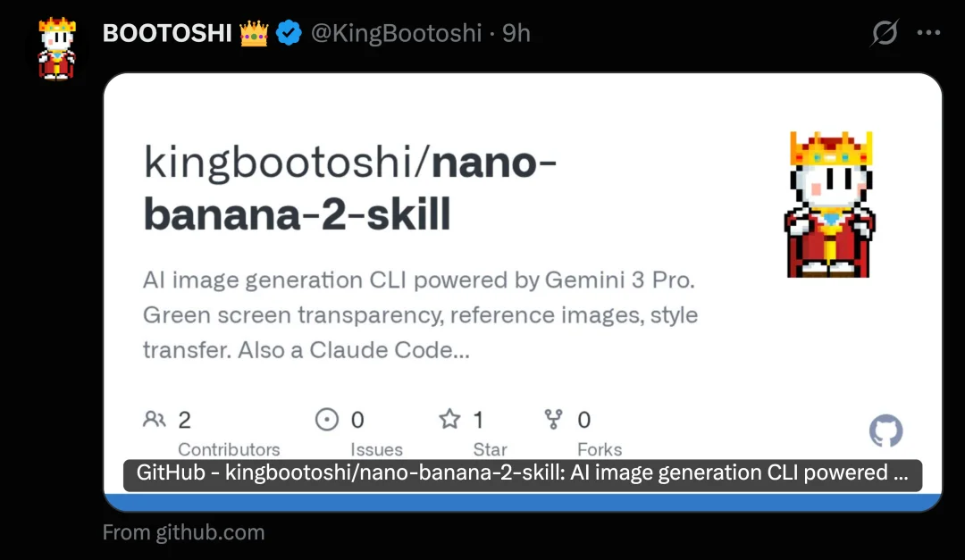Click the pixel-art king image on the card
Image resolution: width=965 pixels, height=560 pixels.
(829, 204)
